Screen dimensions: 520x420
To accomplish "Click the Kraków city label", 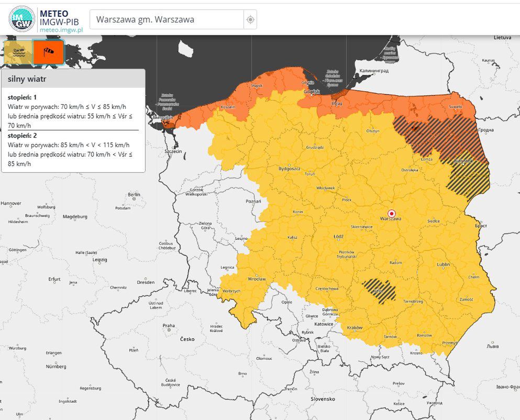I will pos(355,327).
